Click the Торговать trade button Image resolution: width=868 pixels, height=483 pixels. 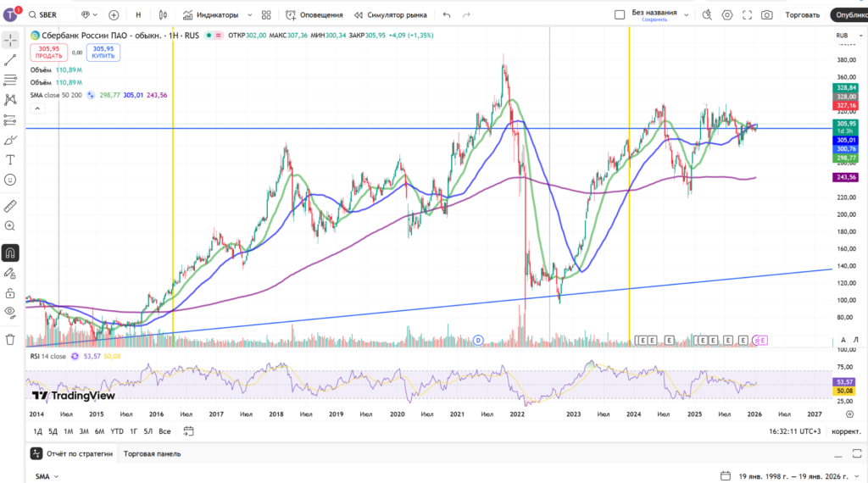tap(802, 15)
